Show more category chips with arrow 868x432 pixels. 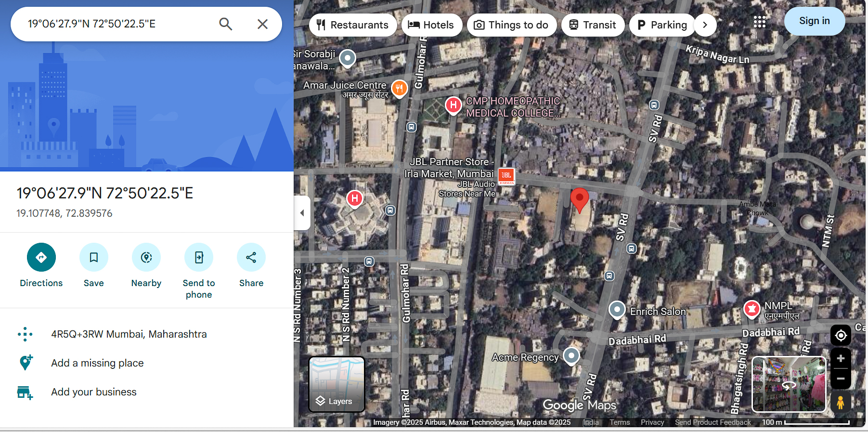[x=705, y=25]
